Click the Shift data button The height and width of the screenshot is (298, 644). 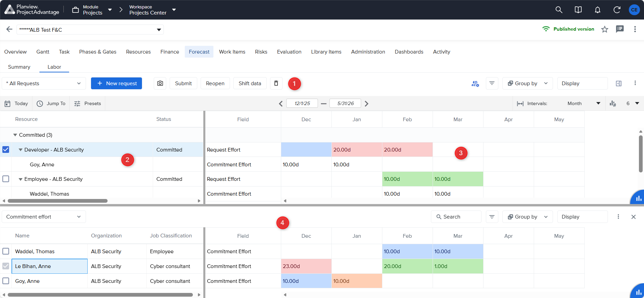coord(250,84)
